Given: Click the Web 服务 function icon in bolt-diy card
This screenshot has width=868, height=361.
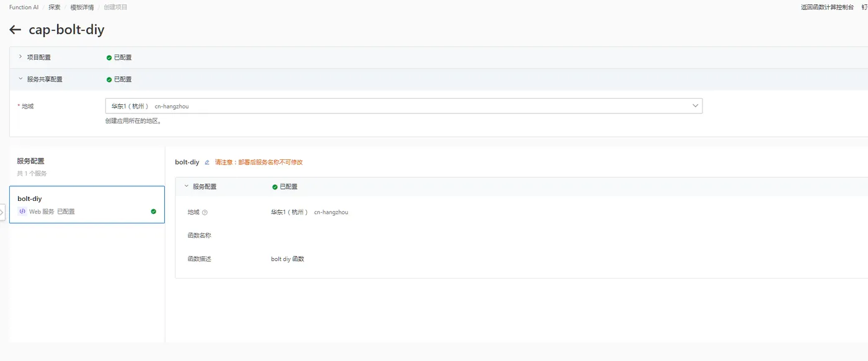Looking at the screenshot, I should (22, 212).
